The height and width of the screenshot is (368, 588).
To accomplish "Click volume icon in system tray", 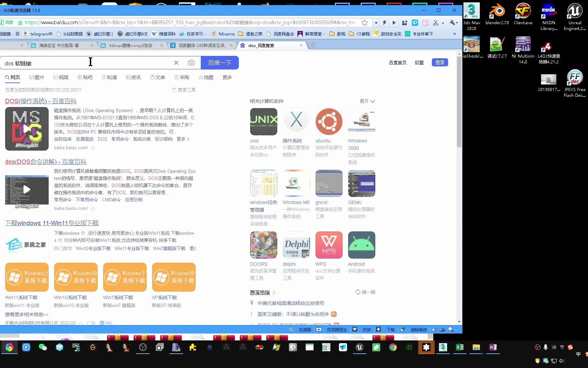I will point(562,361).
